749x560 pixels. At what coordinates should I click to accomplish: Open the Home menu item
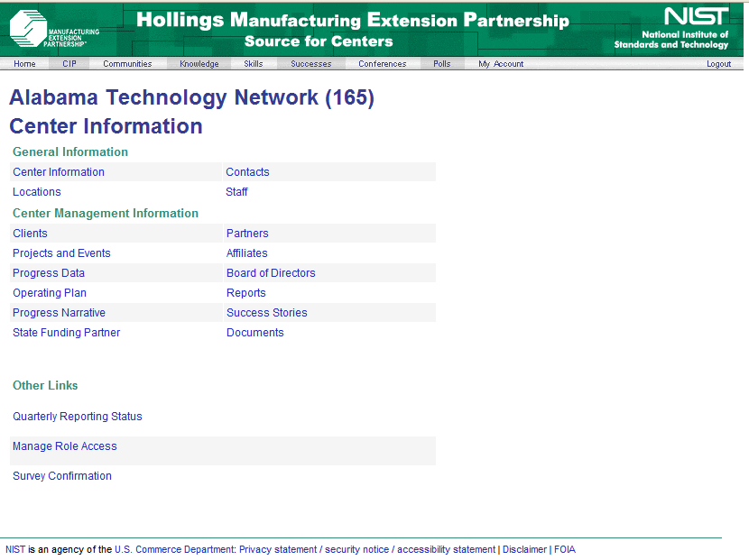click(24, 63)
